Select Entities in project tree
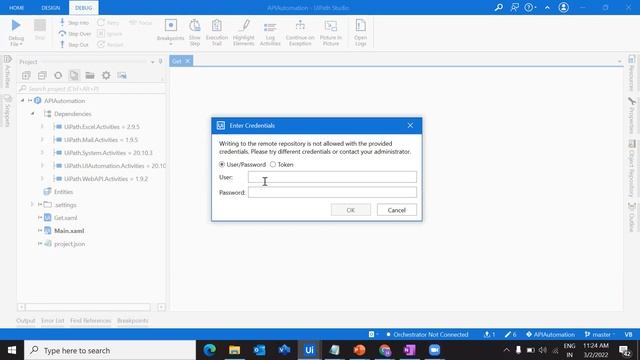 point(63,191)
